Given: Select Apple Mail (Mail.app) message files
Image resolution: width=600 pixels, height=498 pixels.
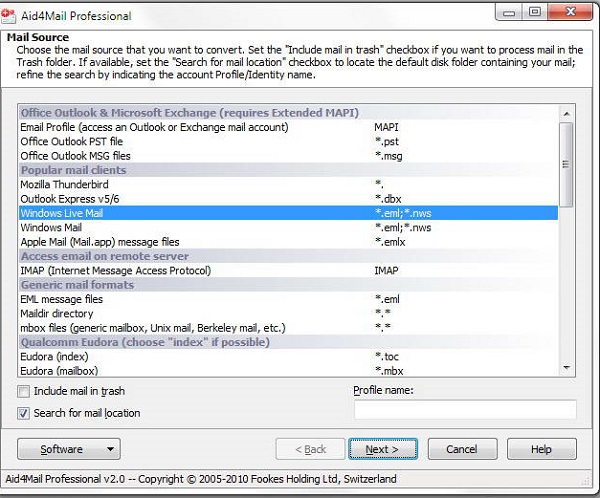Looking at the screenshot, I should (x=289, y=242).
